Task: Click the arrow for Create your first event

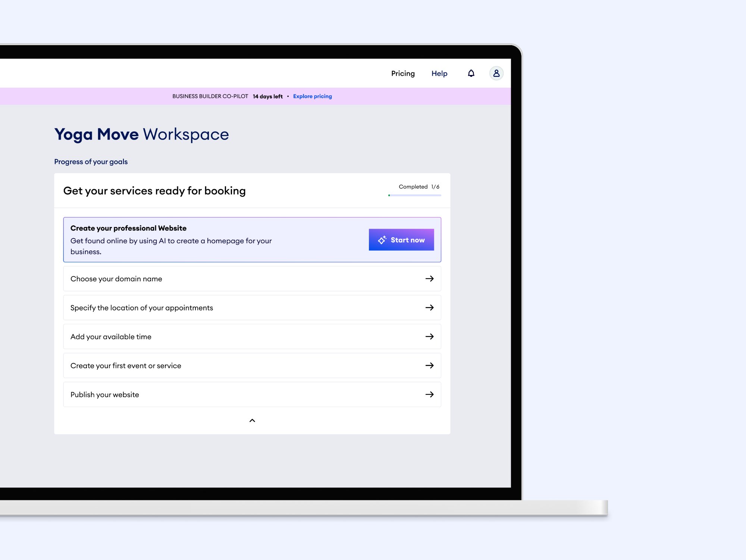Action: pos(429,365)
